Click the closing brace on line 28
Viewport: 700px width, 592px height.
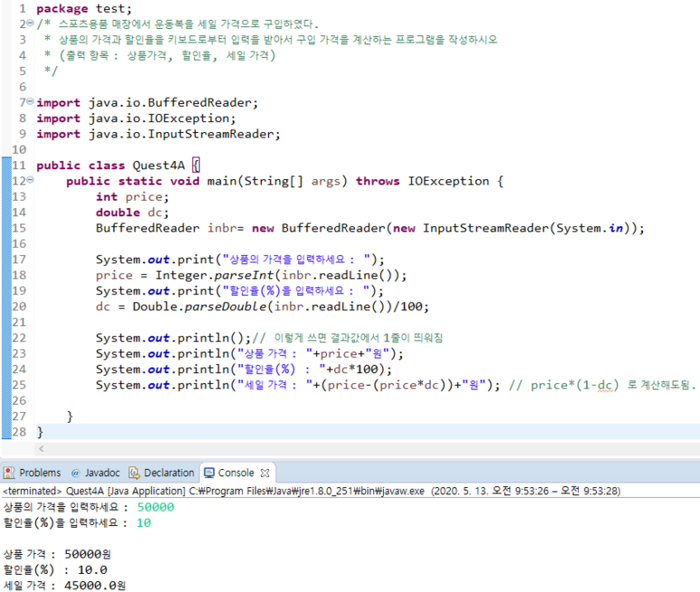pos(40,432)
